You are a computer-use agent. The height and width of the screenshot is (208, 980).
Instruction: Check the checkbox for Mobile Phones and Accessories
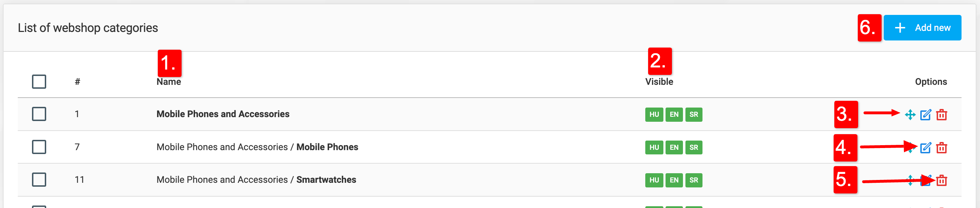click(x=39, y=114)
